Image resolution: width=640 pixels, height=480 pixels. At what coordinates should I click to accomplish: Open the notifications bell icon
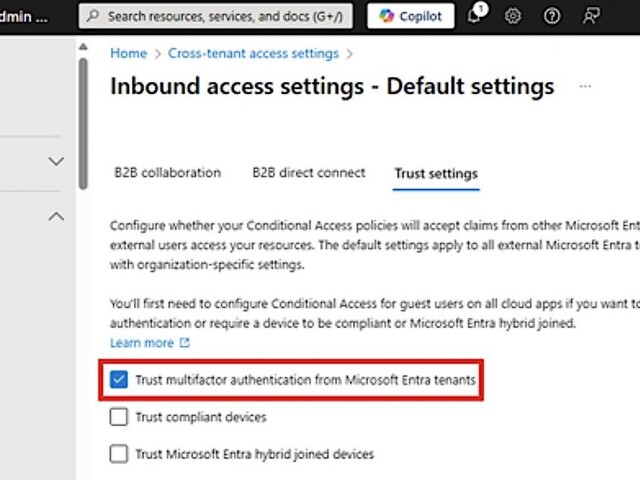[475, 16]
